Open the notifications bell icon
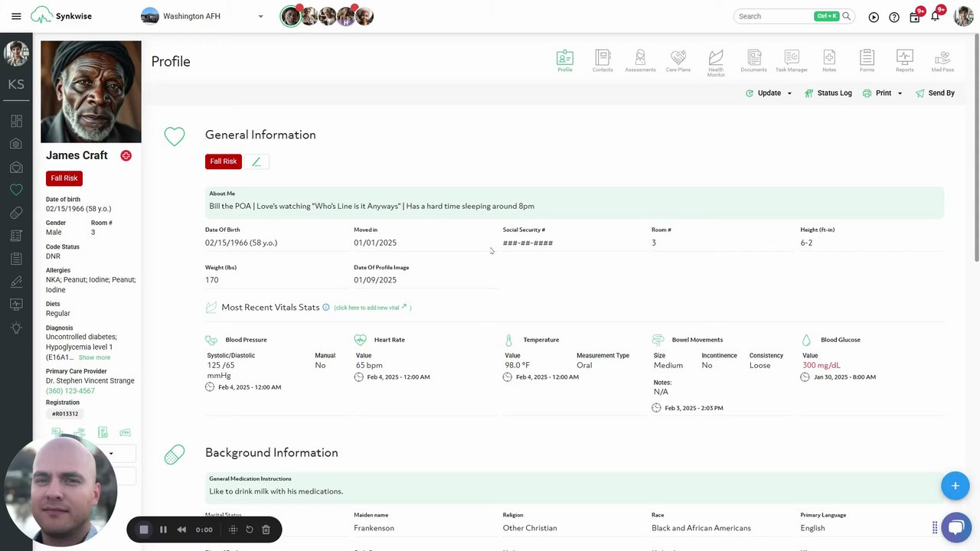Screen dimensions: 980x551 pos(935,17)
